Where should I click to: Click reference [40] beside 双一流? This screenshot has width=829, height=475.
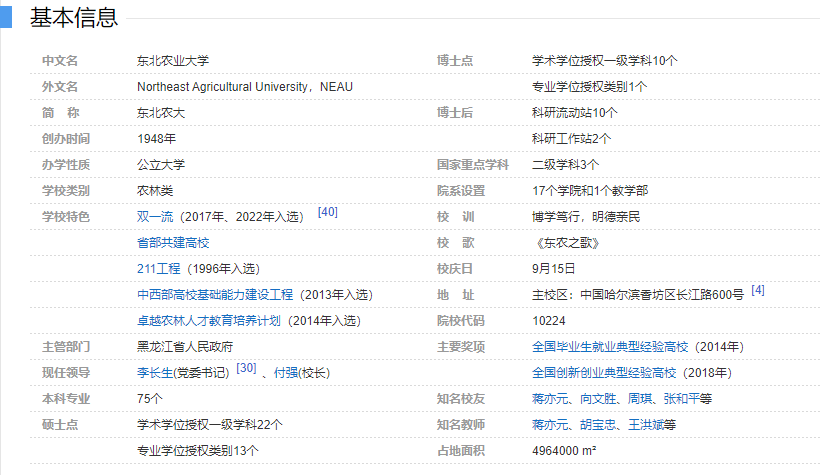click(328, 212)
